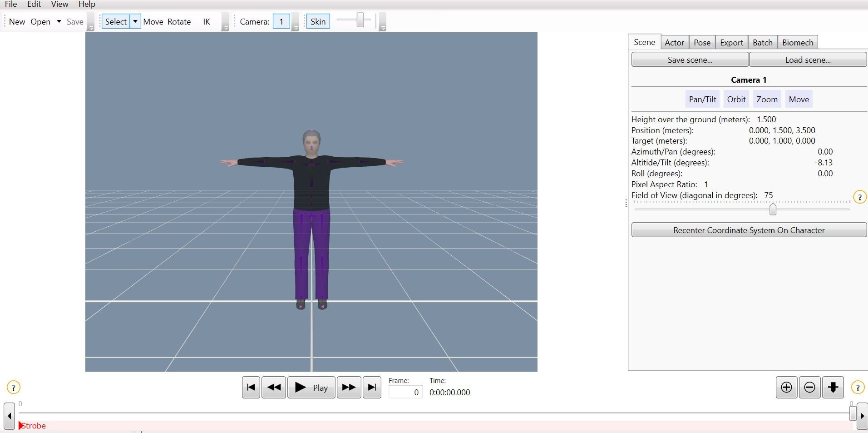Click the fast-forward button
The width and height of the screenshot is (868, 433).
[349, 388]
